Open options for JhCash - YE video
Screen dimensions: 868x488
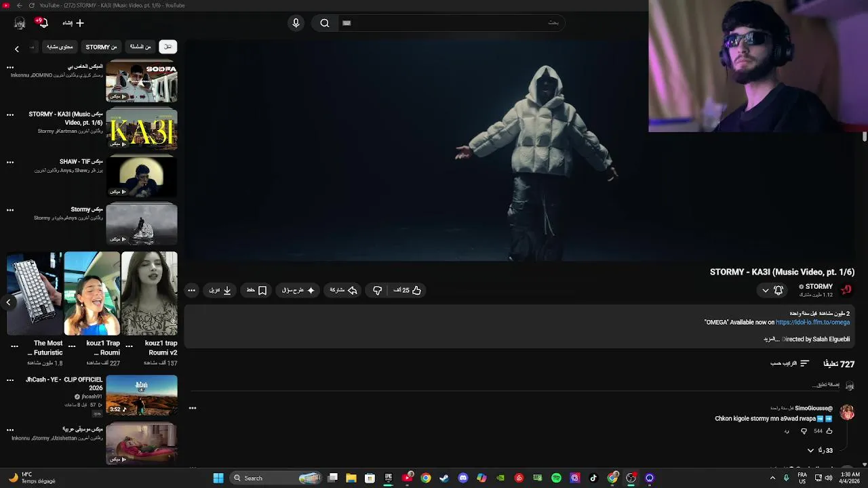click(10, 380)
